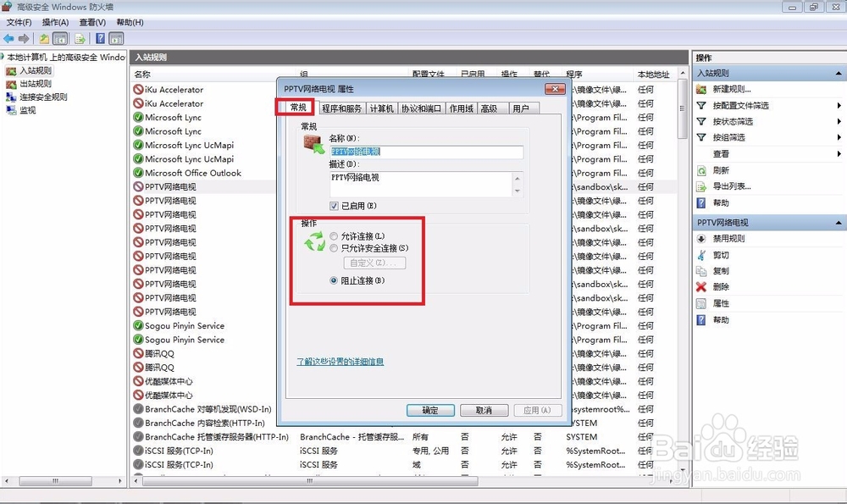847x504 pixels.
Task: Select Allow the connection (允许连接) radio
Action: 334,236
